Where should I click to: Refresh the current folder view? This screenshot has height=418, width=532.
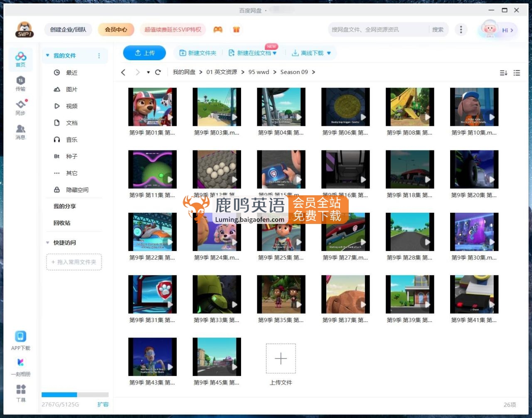click(158, 72)
